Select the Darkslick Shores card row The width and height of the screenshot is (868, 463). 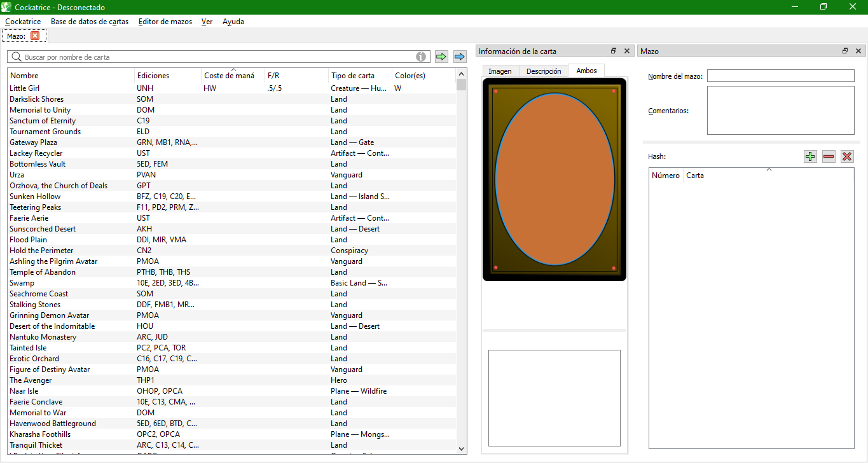[232, 99]
